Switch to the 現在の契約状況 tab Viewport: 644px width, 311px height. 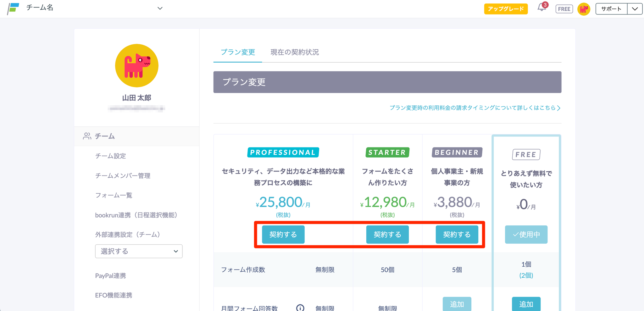click(x=294, y=52)
